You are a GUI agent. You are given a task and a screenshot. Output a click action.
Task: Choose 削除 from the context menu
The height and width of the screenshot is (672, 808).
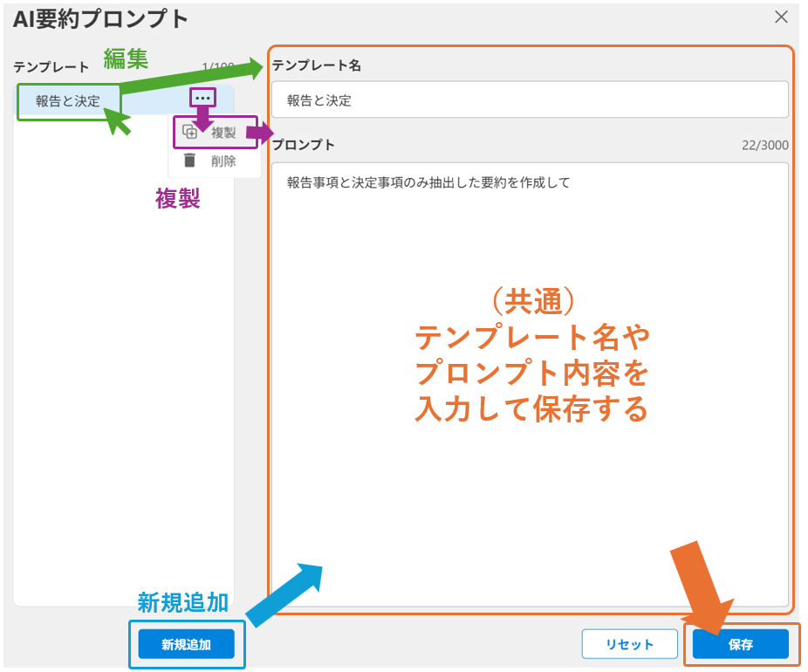tap(223, 161)
